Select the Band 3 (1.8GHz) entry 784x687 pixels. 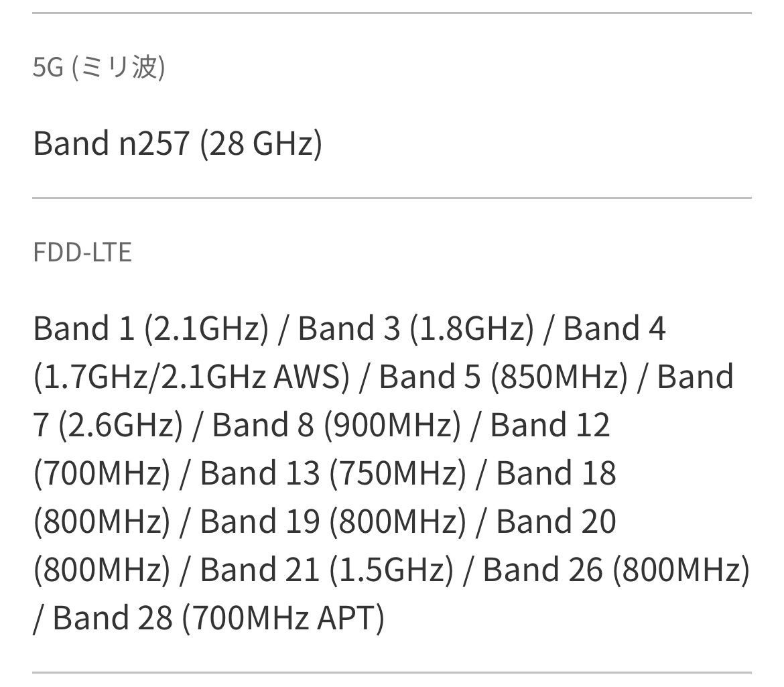point(415,328)
